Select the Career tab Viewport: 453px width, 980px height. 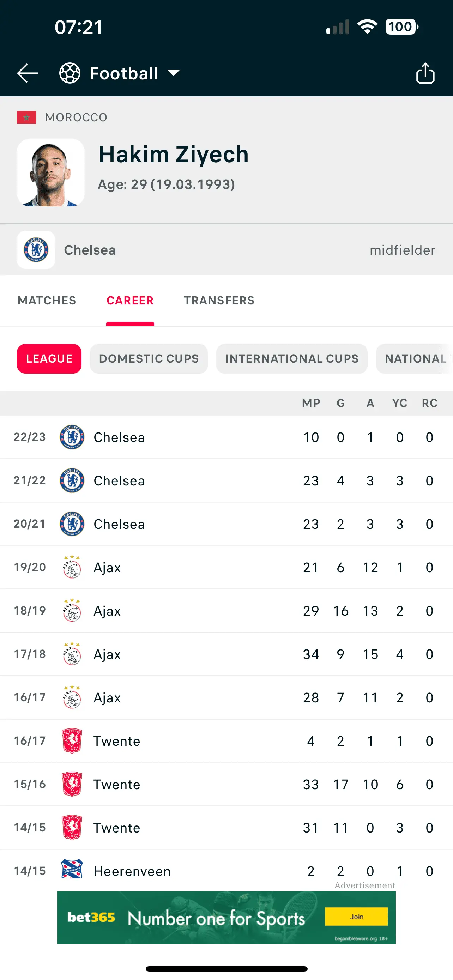coord(130,301)
